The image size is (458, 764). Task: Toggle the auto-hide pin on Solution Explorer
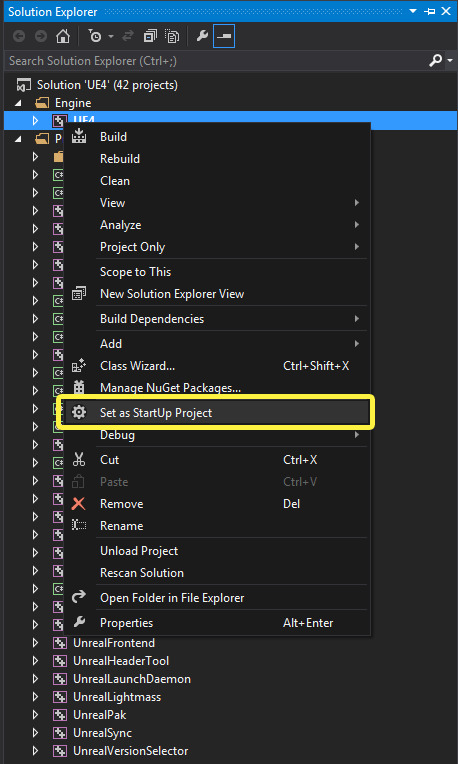click(x=430, y=11)
